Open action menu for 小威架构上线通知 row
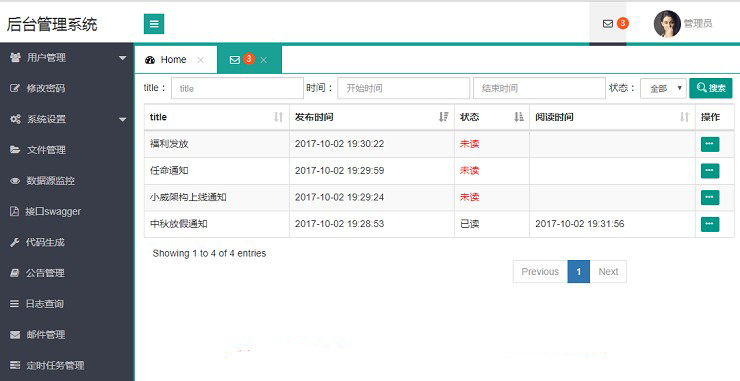The width and height of the screenshot is (740, 381). [x=710, y=197]
